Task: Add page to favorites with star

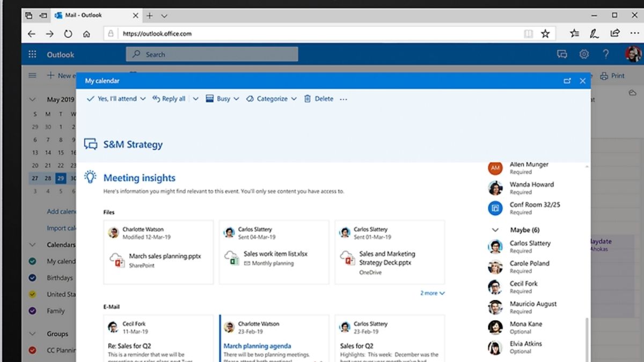Action: [x=545, y=34]
